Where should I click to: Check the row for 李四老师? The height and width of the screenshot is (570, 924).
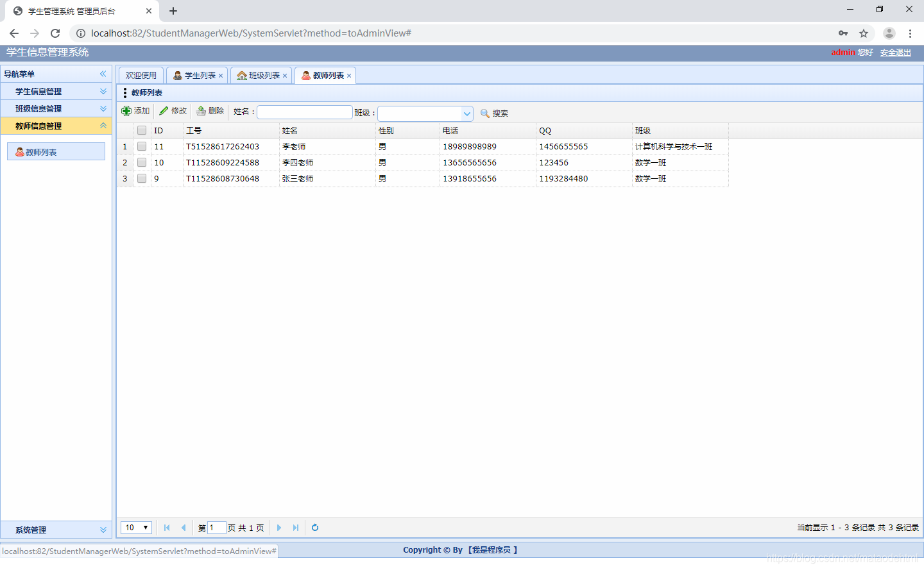pyautogui.click(x=142, y=162)
